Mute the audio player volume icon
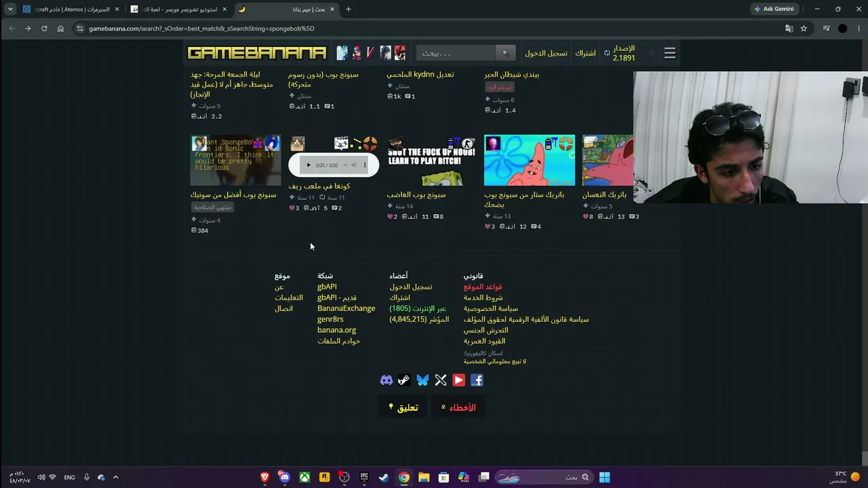Viewport: 868px width, 488px height. 353,165
